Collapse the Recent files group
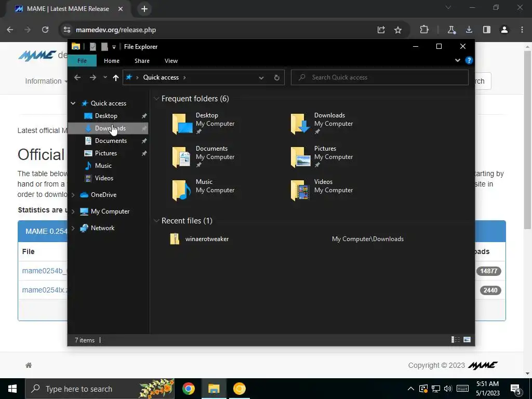Viewport: 532px width, 399px height. 156,221
